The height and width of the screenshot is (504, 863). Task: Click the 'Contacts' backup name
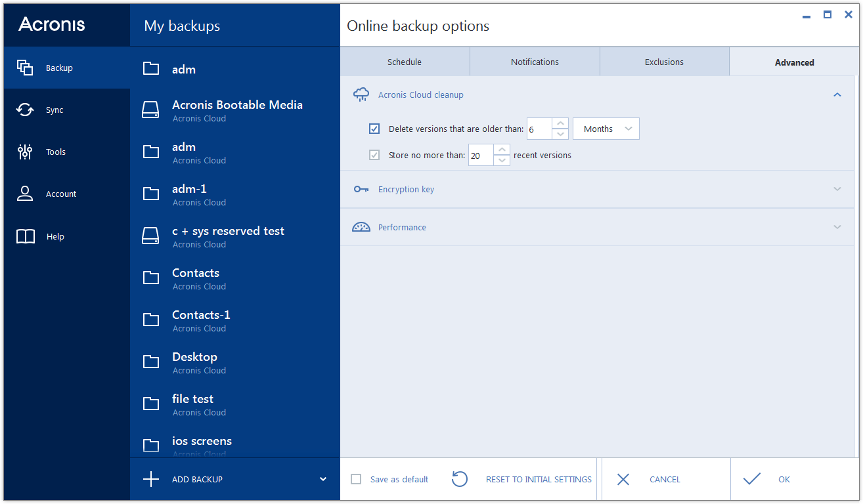coord(196,272)
